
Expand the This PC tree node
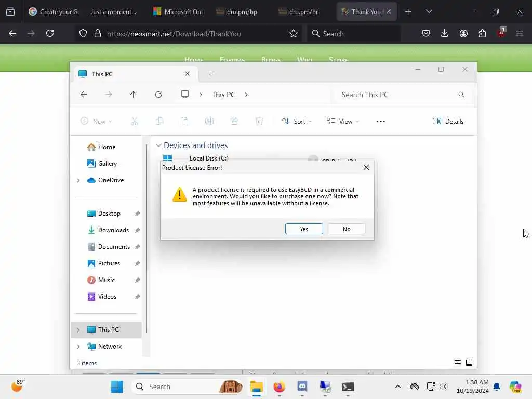click(78, 330)
